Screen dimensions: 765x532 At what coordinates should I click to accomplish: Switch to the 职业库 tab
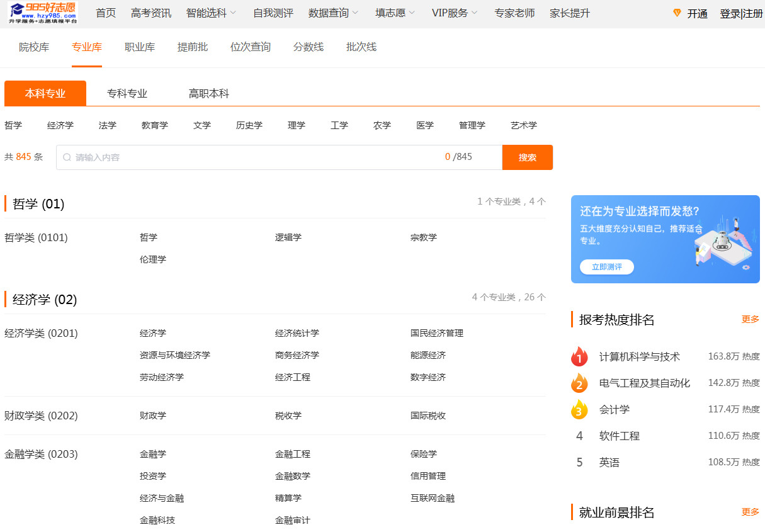coord(140,47)
